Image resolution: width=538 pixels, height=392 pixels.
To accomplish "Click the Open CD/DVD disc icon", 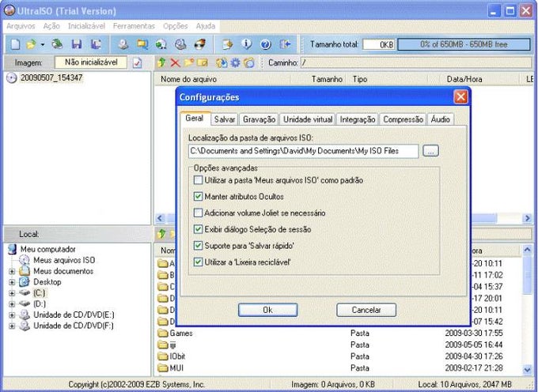I will click(57, 44).
